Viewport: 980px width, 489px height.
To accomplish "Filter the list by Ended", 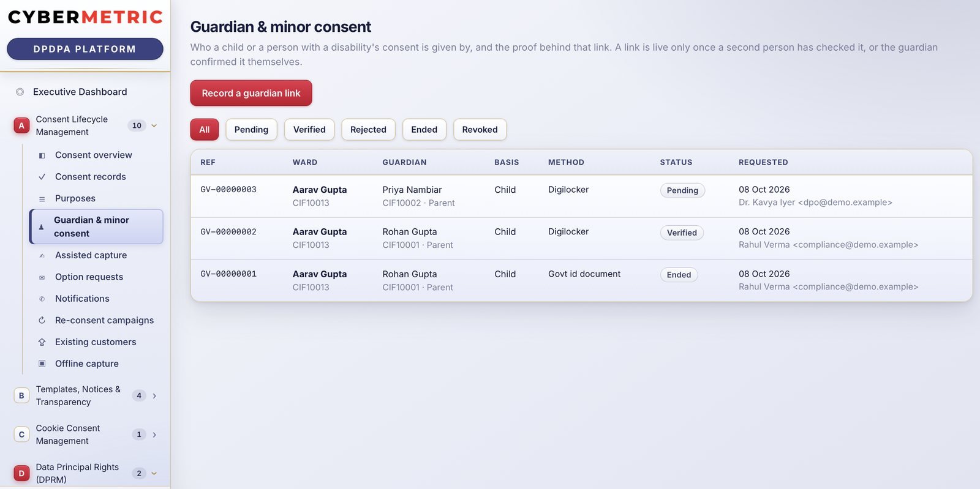I will click(x=424, y=130).
